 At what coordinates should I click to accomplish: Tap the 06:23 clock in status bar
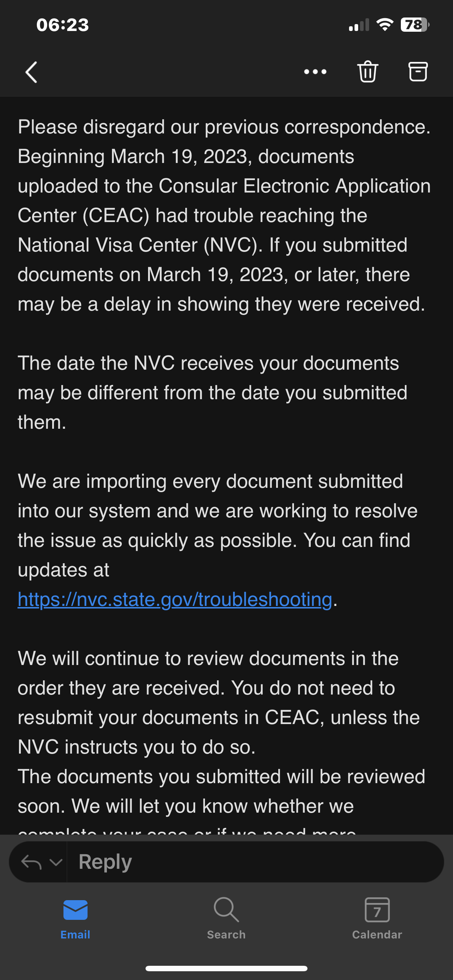pos(62,25)
